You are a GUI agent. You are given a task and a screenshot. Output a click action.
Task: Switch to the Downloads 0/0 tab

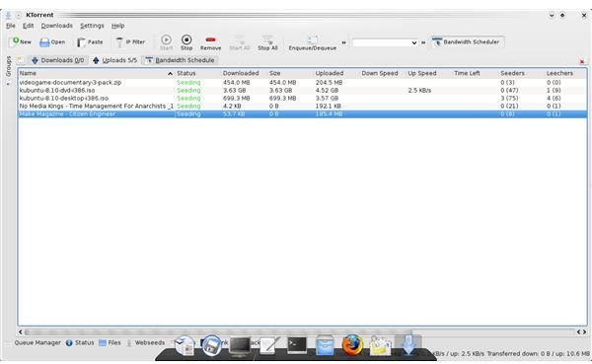pos(58,60)
